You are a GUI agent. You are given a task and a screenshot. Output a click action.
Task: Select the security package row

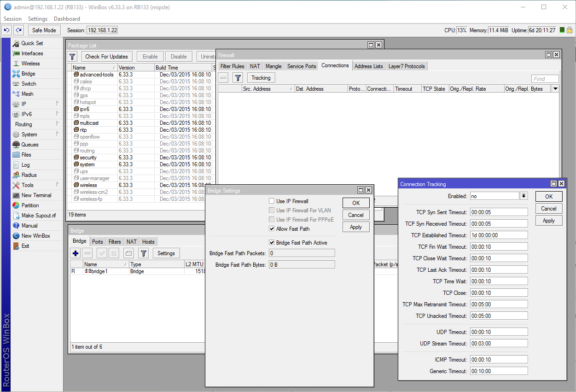(141, 158)
